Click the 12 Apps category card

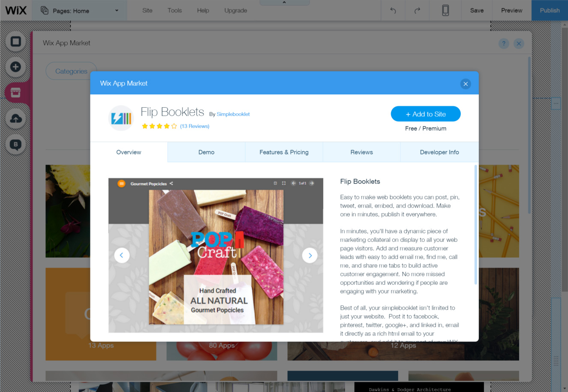(x=403, y=351)
